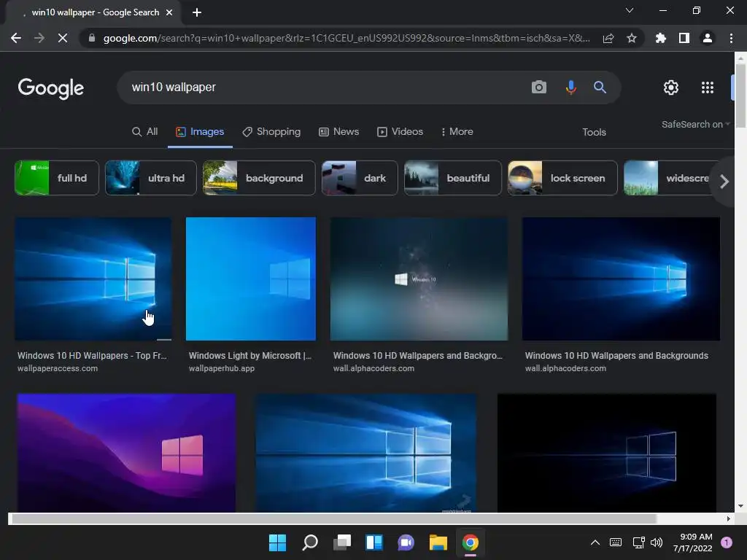Open the wallpaperhub.app source link

222,368
